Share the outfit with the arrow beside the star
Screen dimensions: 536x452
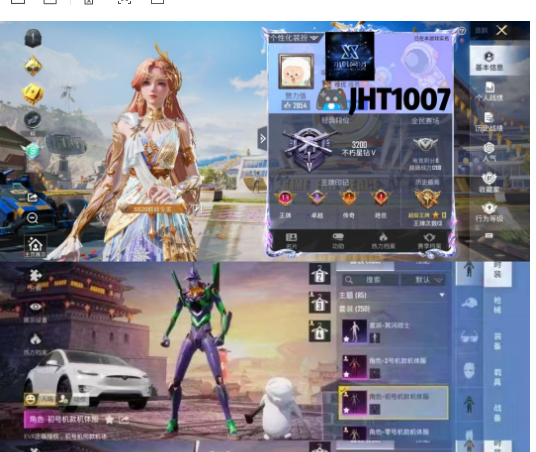[123, 420]
